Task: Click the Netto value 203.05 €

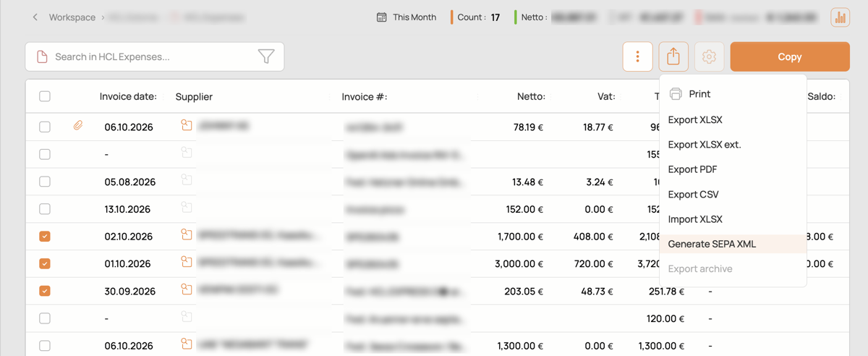Action: click(x=524, y=292)
